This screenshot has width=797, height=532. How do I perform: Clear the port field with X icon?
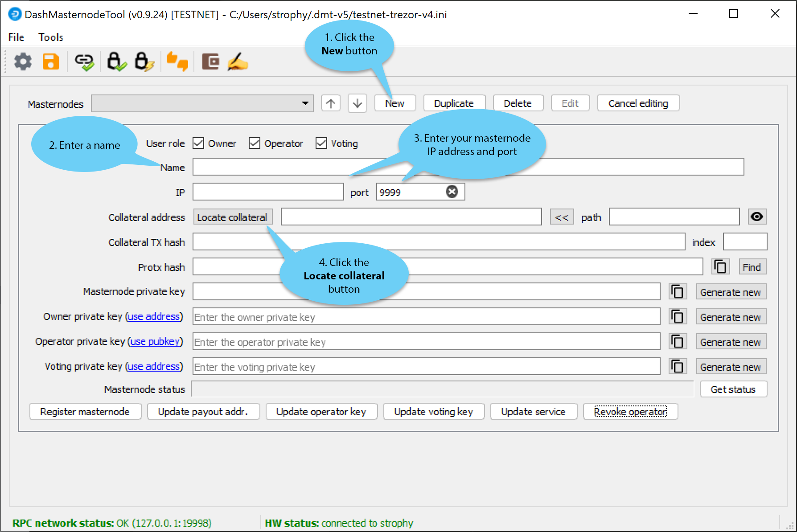[452, 192]
